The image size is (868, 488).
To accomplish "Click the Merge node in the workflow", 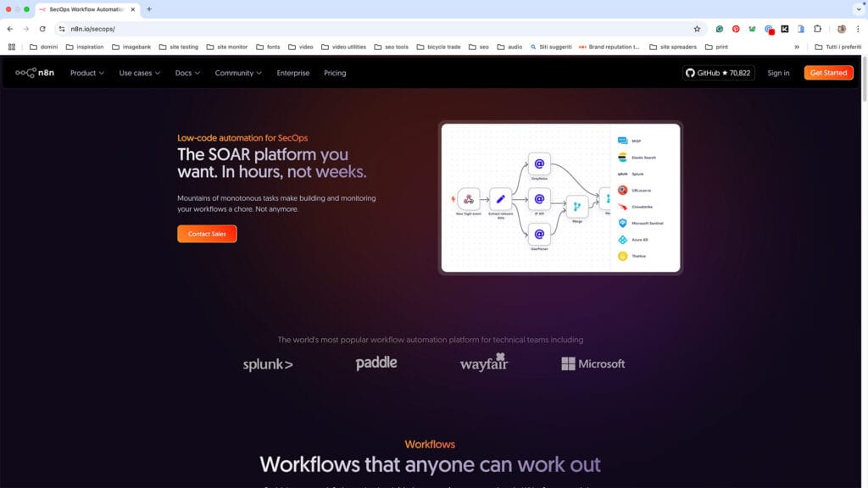I will tap(577, 205).
